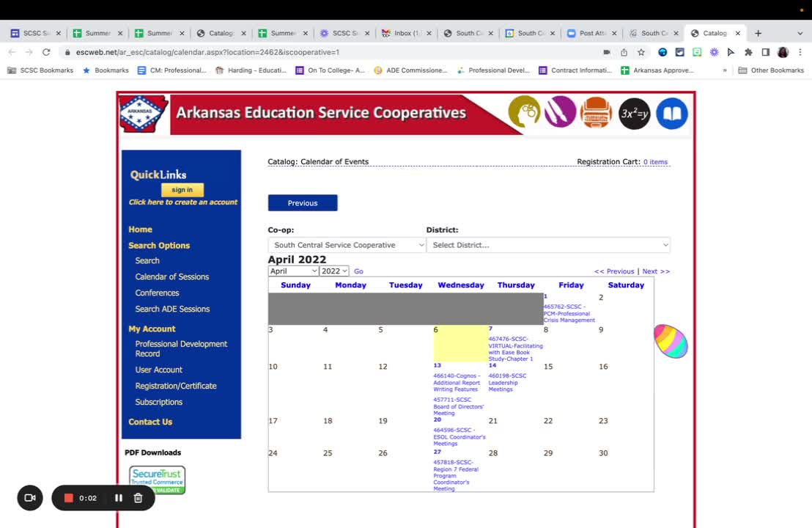Click the blue Previous button
The width and height of the screenshot is (812, 528).
(303, 203)
